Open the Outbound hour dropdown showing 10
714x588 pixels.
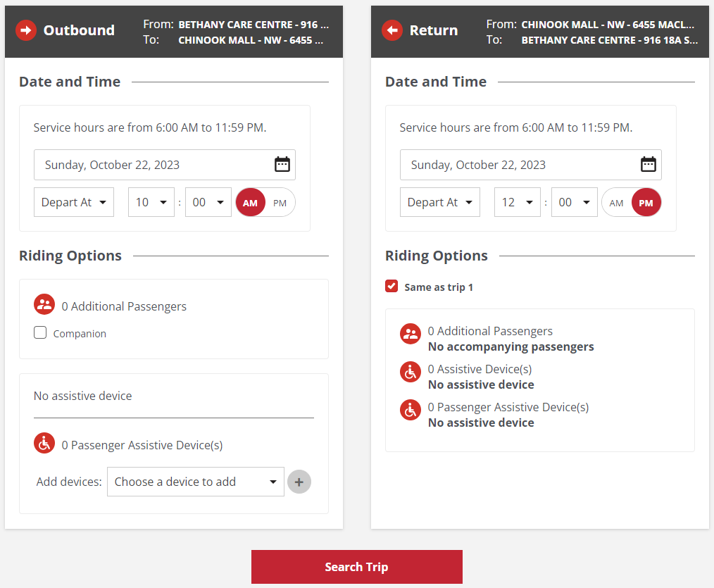click(151, 202)
